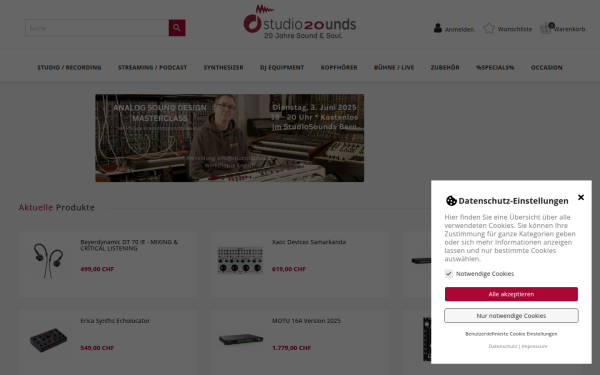The width and height of the screenshot is (600, 375).
Task: Choose Nur notwendige Cookies button
Action: coord(511,316)
